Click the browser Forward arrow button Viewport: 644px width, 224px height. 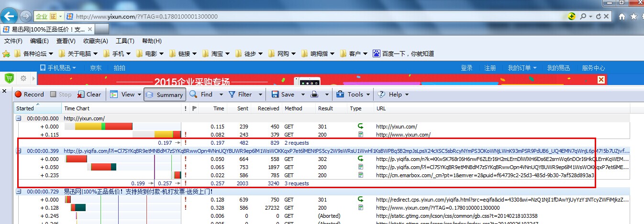(26, 16)
